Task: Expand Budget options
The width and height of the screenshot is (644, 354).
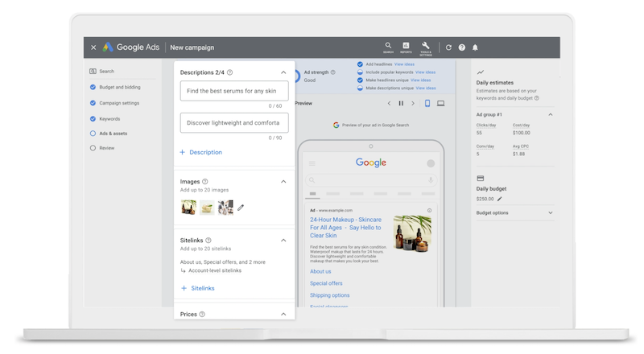Action: pos(551,212)
